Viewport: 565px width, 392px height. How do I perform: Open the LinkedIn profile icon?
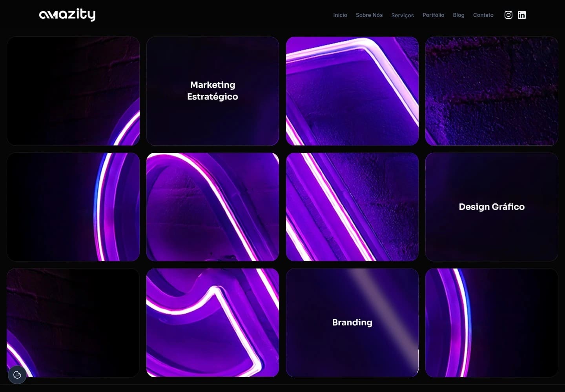pyautogui.click(x=522, y=15)
